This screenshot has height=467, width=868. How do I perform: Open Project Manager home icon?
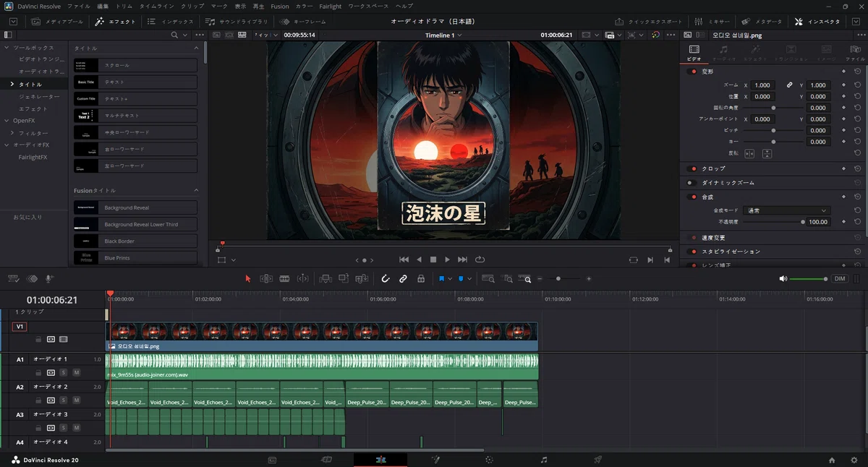[x=832, y=460]
